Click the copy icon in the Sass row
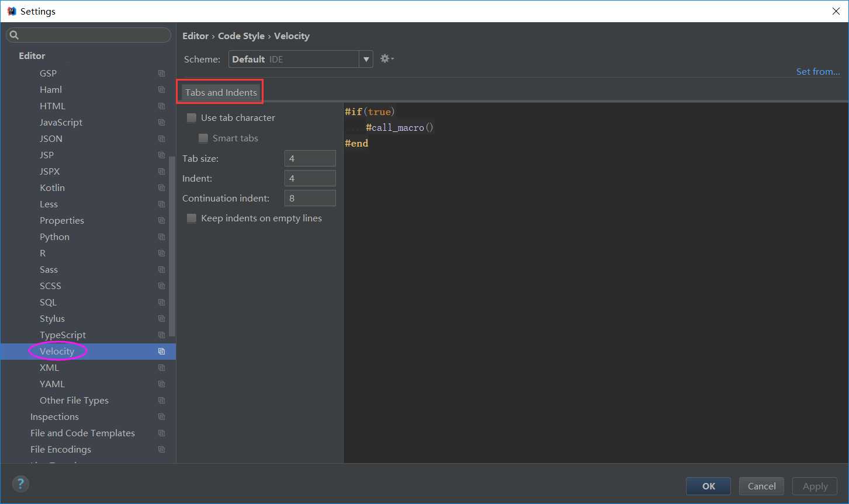This screenshot has height=504, width=849. (162, 270)
